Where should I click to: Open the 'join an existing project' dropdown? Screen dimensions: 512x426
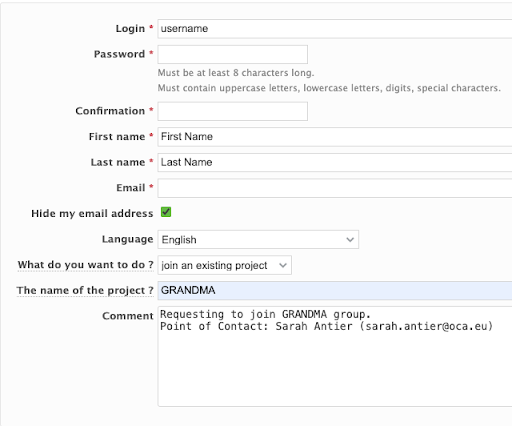tap(225, 265)
